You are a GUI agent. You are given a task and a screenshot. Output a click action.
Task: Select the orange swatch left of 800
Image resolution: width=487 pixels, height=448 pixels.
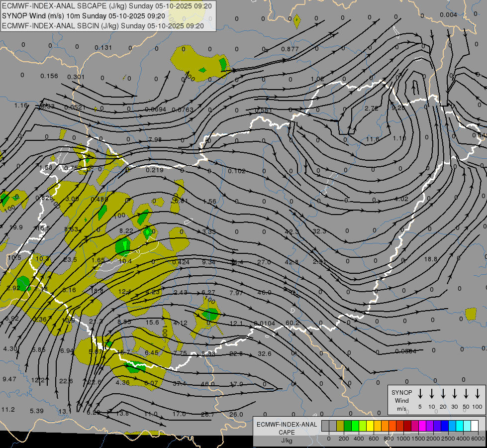(x=385, y=426)
